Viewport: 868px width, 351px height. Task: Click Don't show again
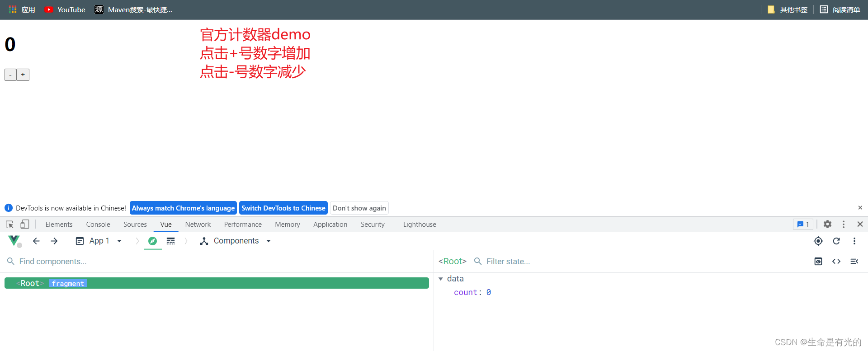pos(359,208)
